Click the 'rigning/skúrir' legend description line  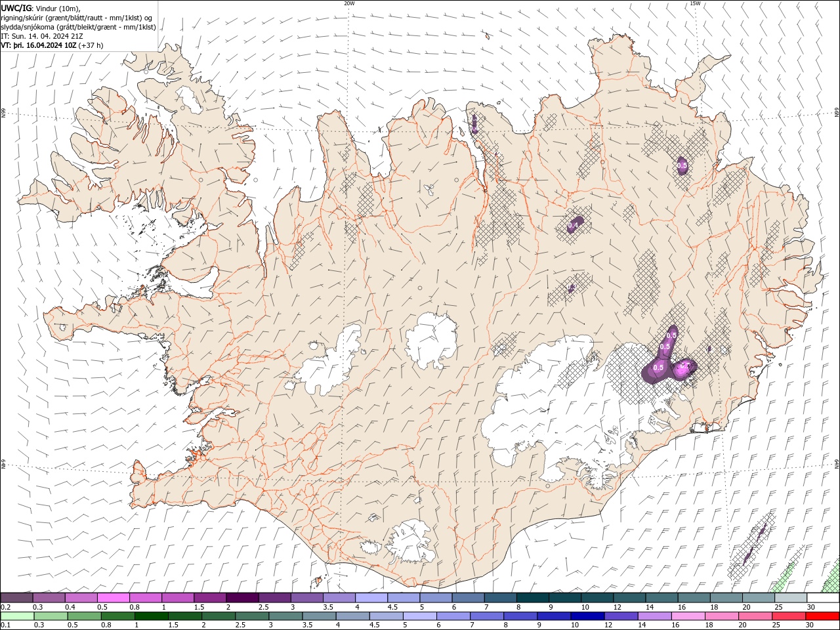77,18
